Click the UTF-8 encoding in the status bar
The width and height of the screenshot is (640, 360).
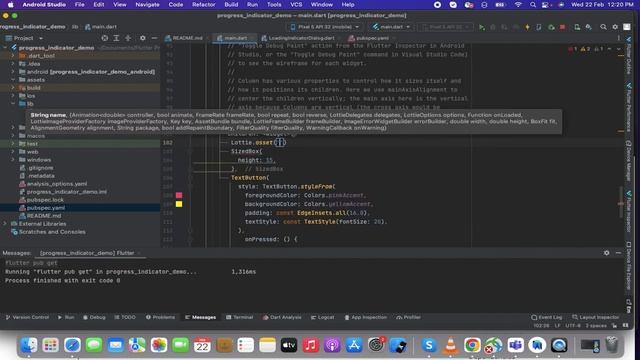[x=573, y=326]
